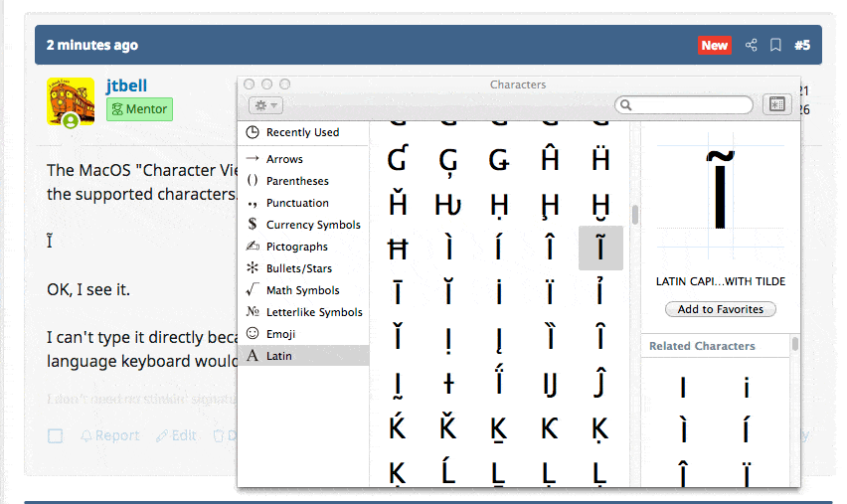Open post permalink #5
This screenshot has height=504, width=847.
(802, 45)
